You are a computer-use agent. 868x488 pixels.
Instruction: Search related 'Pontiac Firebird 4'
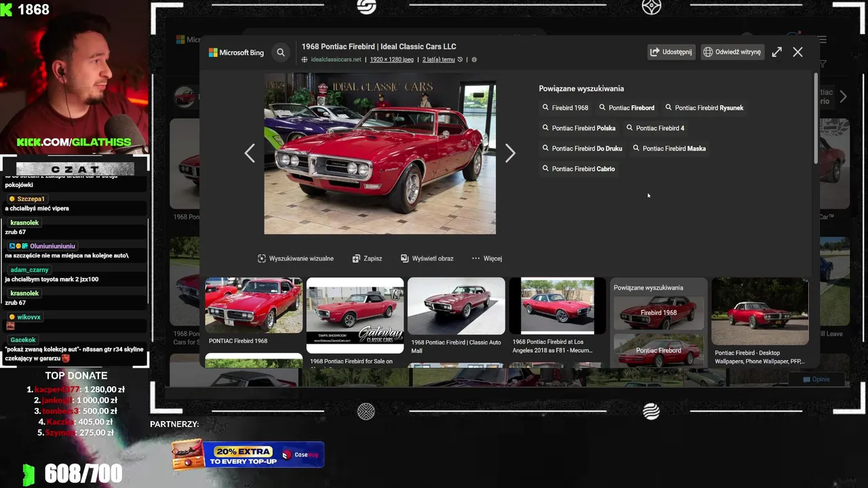pyautogui.click(x=655, y=128)
